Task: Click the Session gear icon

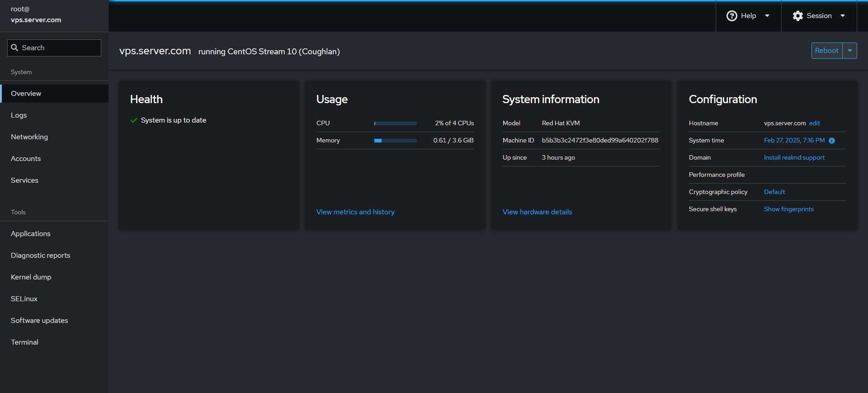Action: click(798, 16)
